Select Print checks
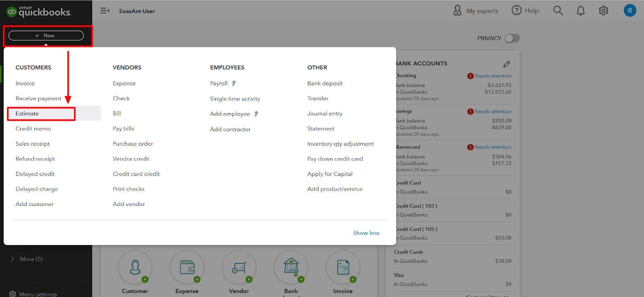The image size is (644, 297). [x=128, y=189]
